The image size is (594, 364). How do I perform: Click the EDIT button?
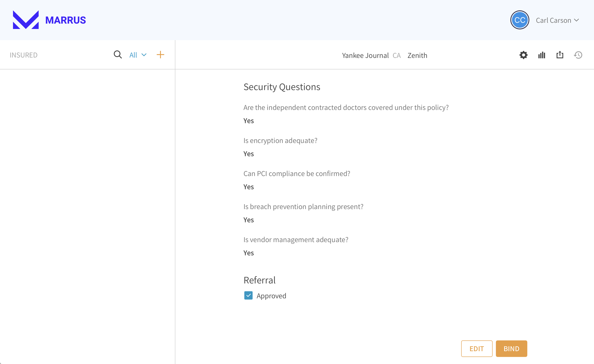pyautogui.click(x=476, y=349)
